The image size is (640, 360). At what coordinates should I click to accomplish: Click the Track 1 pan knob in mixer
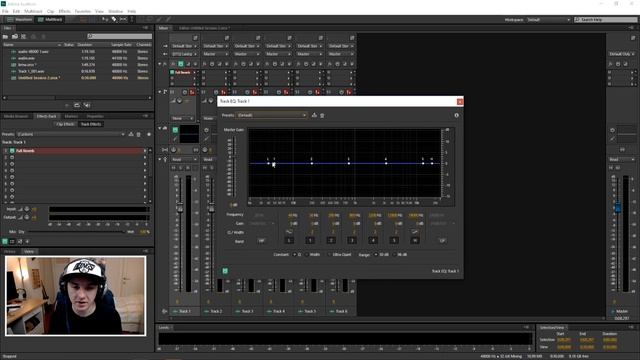[x=173, y=150]
